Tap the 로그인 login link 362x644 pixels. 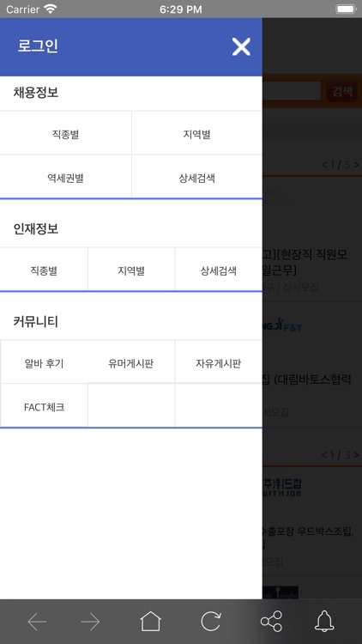pos(38,46)
